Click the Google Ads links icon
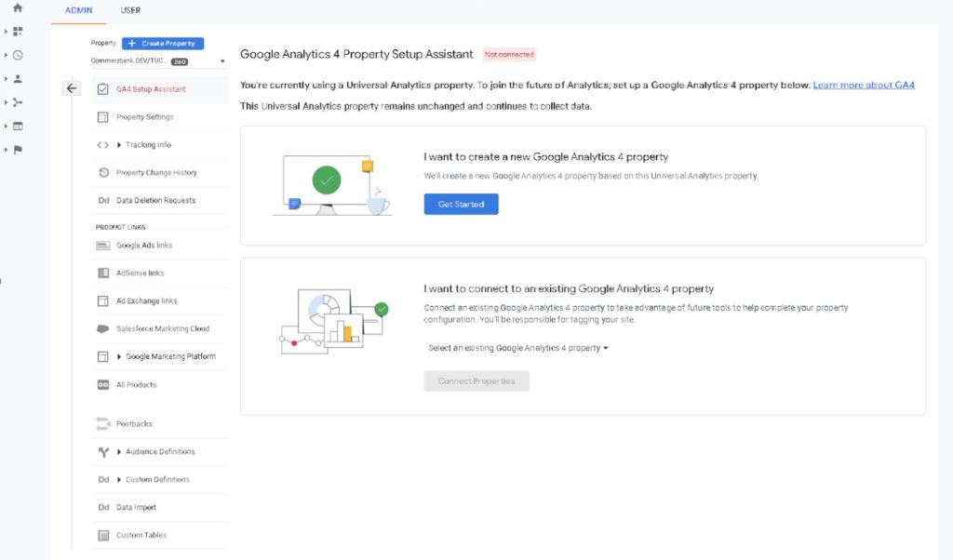Viewport: 953px width, 560px height. tap(102, 246)
